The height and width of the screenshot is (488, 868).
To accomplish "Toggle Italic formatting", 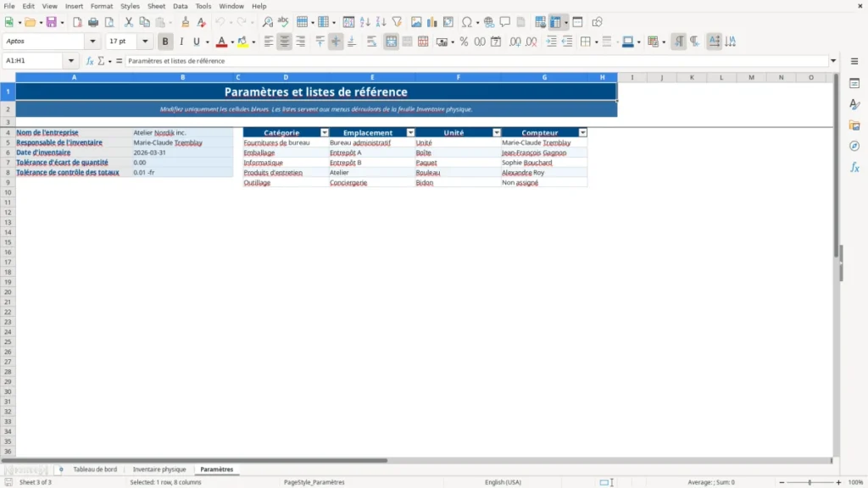I will click(x=181, y=42).
